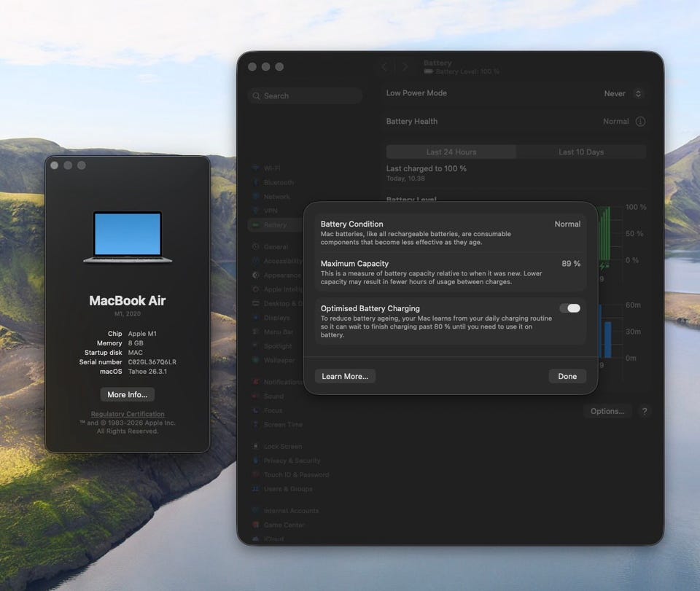This screenshot has height=591, width=700.
Task: Open Desktop & Dock sidebar entry
Action: coord(277,304)
